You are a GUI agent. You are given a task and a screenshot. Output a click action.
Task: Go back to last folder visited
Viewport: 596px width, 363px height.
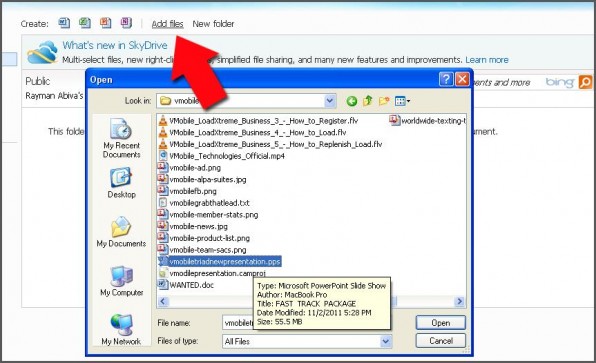tap(352, 101)
